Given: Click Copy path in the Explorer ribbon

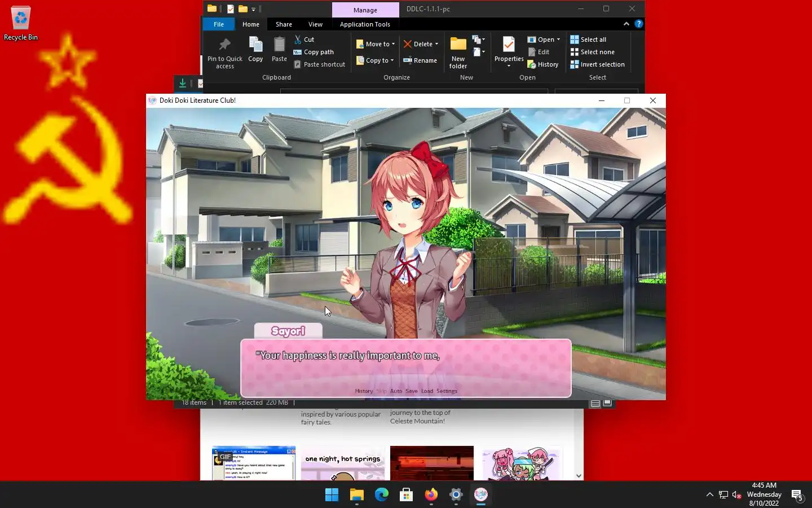Looking at the screenshot, I should (x=314, y=52).
